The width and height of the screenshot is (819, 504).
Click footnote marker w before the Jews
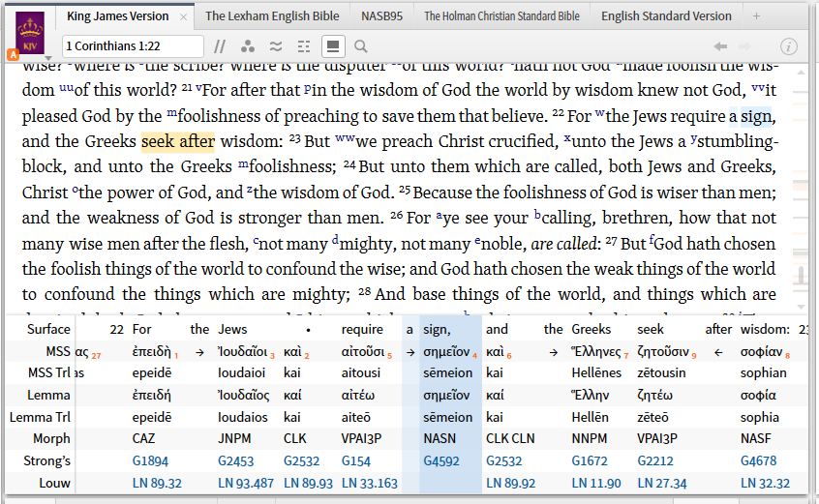(599, 112)
